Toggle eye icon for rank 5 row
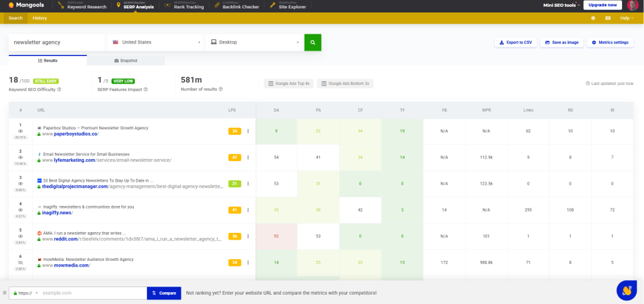 tap(21, 236)
